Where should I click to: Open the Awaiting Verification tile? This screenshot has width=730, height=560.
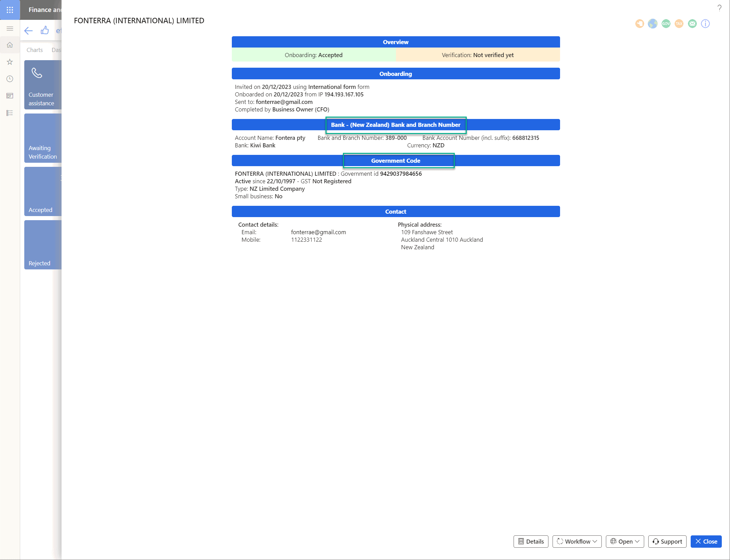[43, 138]
